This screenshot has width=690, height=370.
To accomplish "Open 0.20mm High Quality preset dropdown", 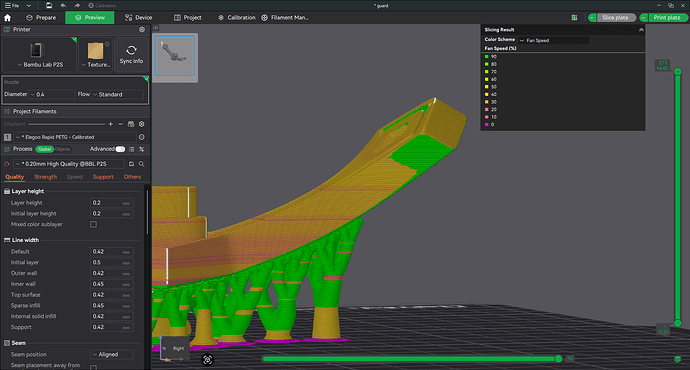I will click(x=69, y=164).
